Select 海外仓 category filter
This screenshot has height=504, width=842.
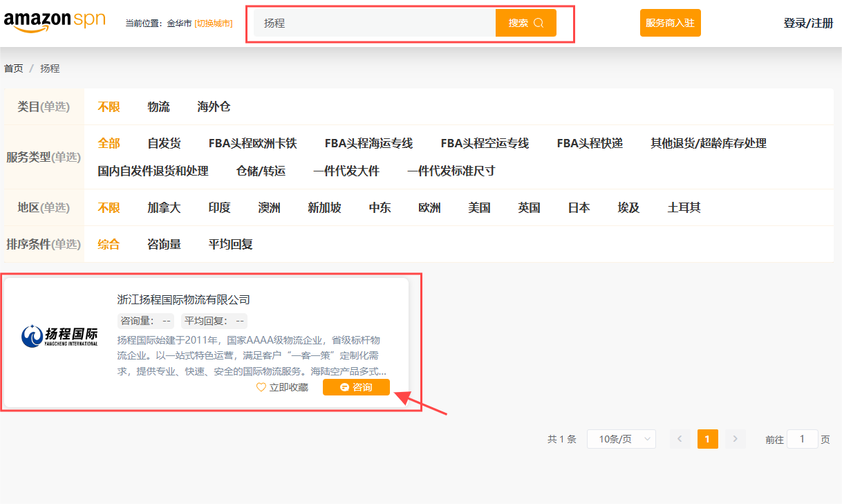coord(214,106)
